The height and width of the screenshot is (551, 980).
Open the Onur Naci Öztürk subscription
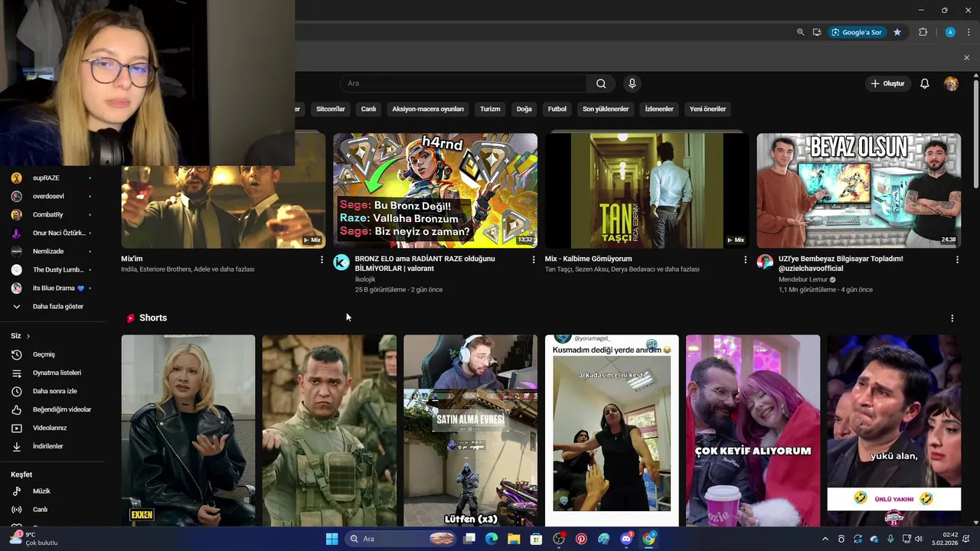[x=52, y=233]
